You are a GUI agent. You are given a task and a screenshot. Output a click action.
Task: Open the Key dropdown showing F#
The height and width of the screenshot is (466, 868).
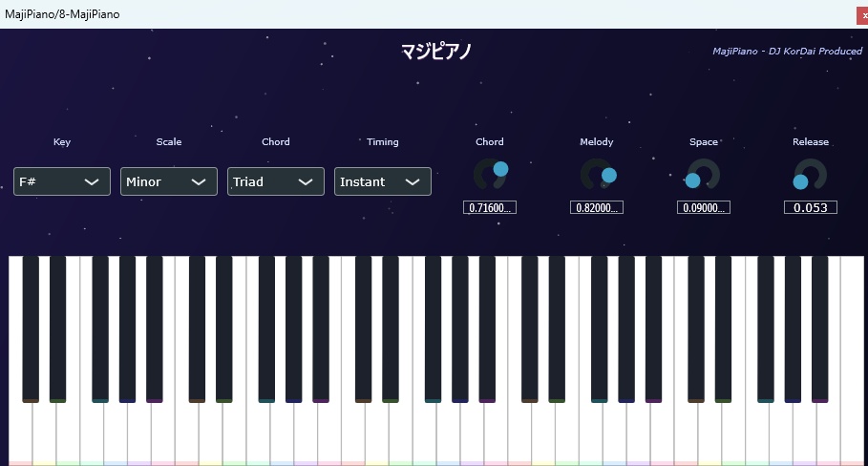coord(62,181)
